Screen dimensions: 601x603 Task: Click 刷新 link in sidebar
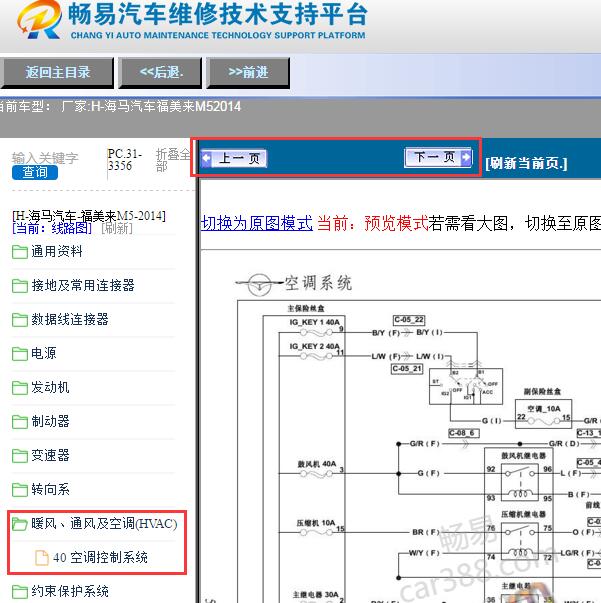117,228
